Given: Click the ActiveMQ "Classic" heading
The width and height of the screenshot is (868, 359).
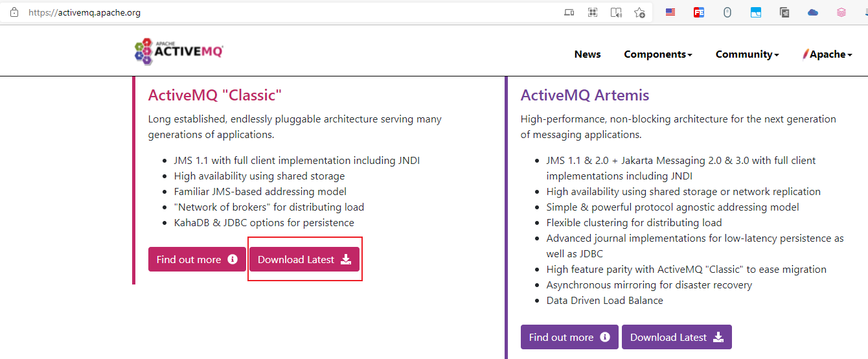Looking at the screenshot, I should (x=215, y=95).
